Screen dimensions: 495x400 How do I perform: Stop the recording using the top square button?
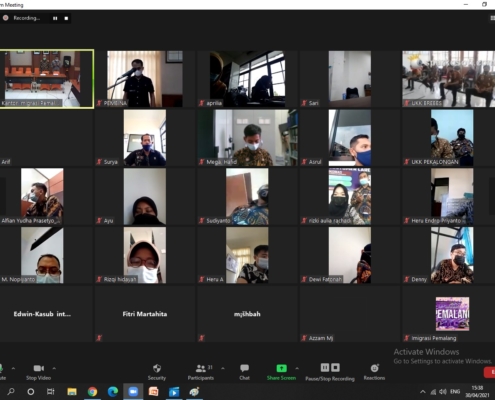pos(66,18)
